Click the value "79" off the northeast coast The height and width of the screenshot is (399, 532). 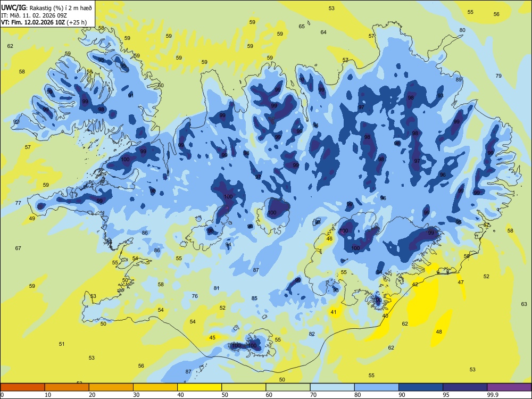tap(498, 76)
